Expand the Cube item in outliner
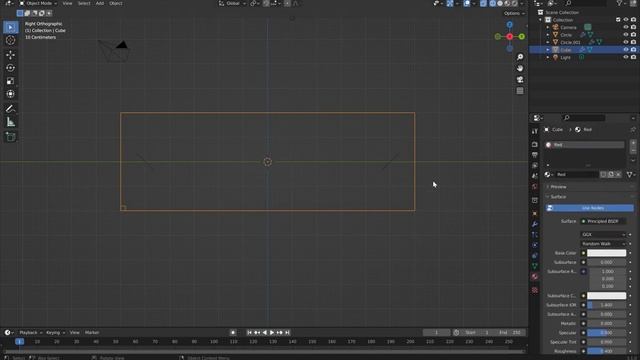640x360 pixels. pyautogui.click(x=548, y=50)
